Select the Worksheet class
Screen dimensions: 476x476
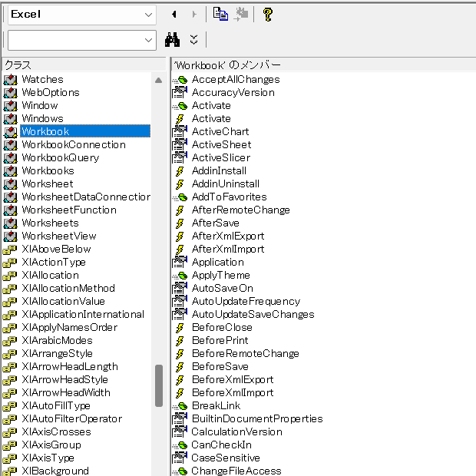48,184
